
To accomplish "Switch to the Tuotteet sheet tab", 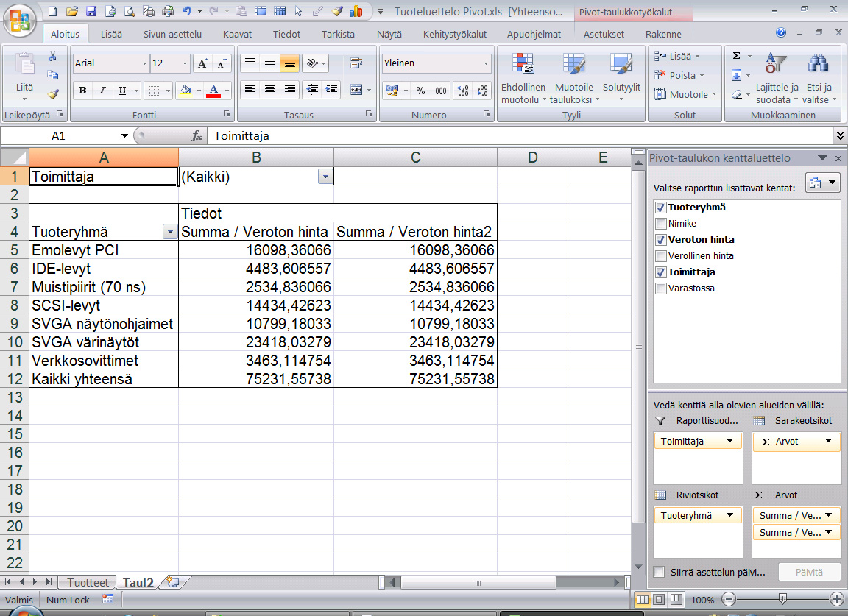I will pos(88,582).
